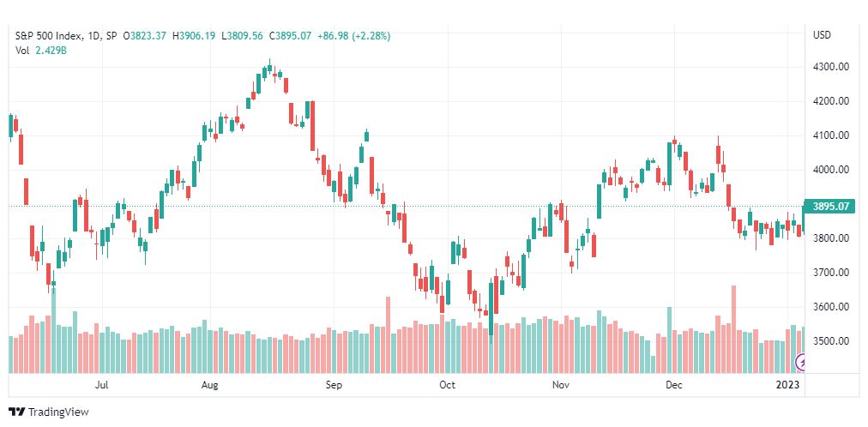The image size is (868, 427).
Task: Click the 4000.00 level on price scale
Action: pos(831,170)
